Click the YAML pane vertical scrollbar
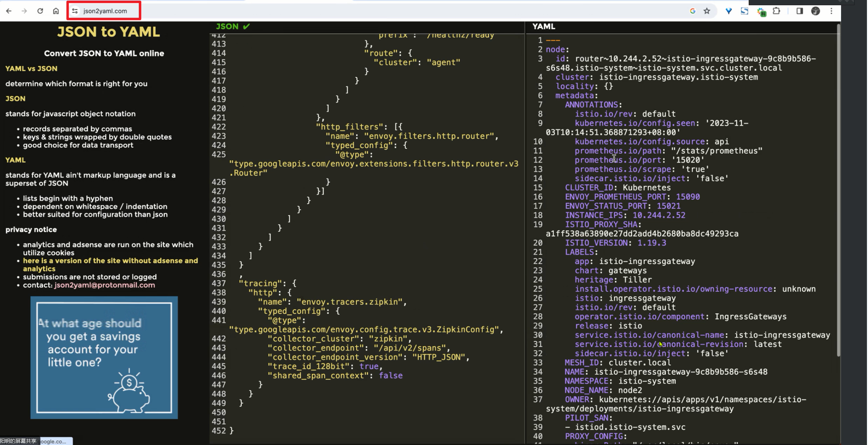868x445 pixels. pyautogui.click(x=838, y=191)
